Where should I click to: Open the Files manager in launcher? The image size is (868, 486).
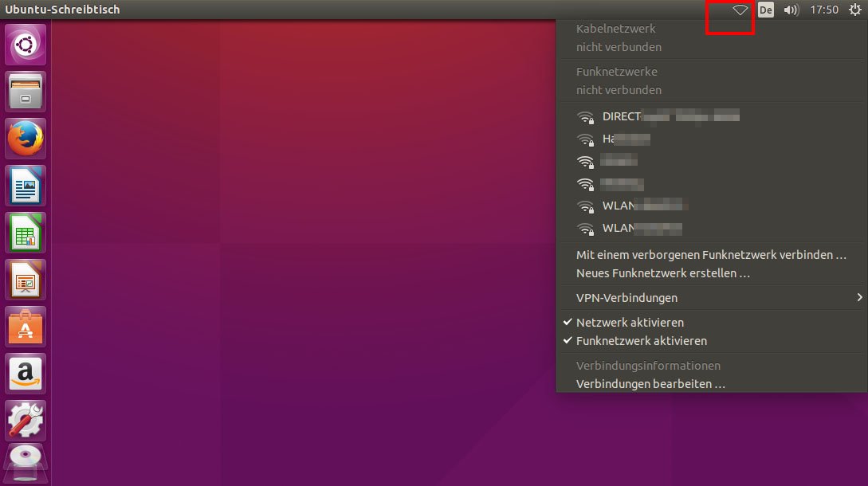[x=26, y=92]
